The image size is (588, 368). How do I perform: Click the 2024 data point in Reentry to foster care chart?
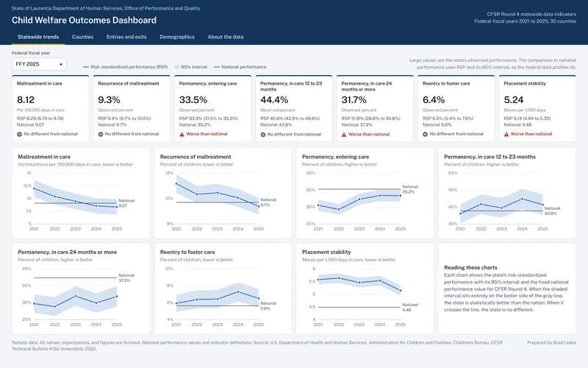pyautogui.click(x=238, y=291)
